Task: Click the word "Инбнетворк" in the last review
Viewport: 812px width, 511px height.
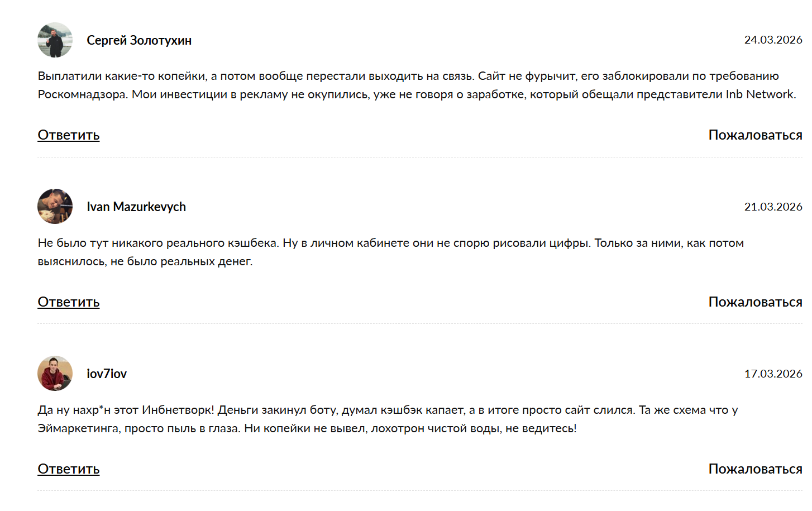Action: [x=178, y=410]
